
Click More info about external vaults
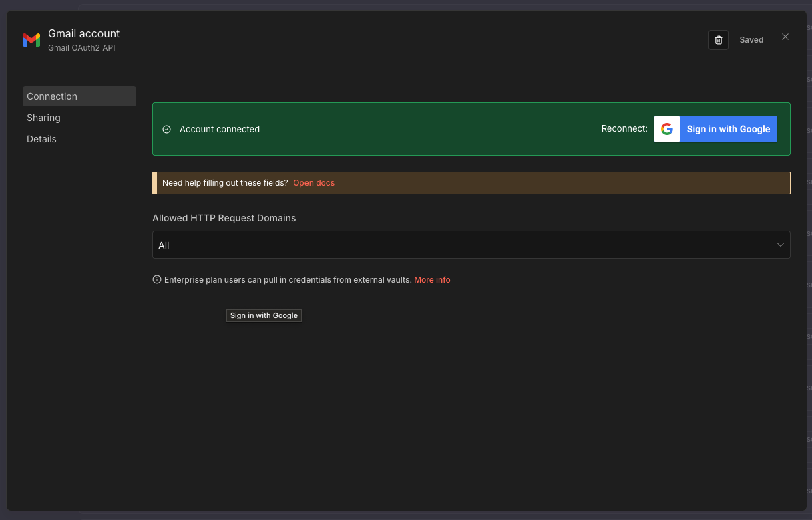point(432,279)
